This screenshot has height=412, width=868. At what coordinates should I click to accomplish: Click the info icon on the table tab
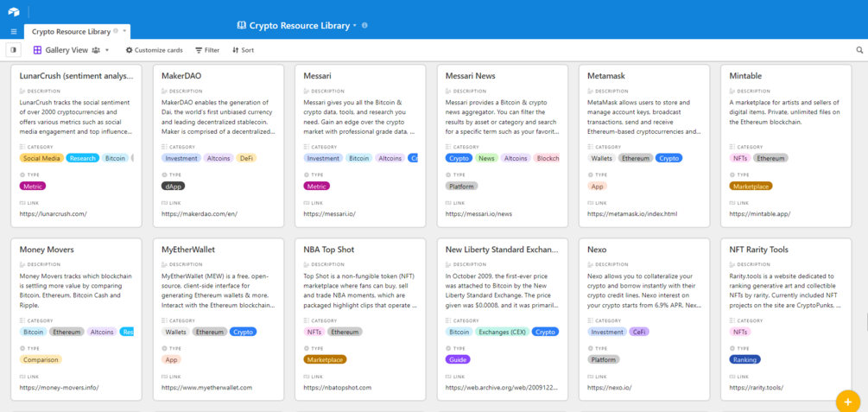click(x=116, y=31)
